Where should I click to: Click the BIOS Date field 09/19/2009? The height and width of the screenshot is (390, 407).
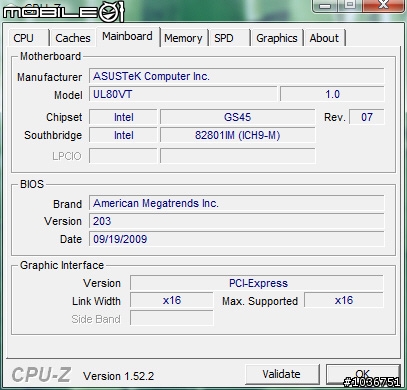237,239
